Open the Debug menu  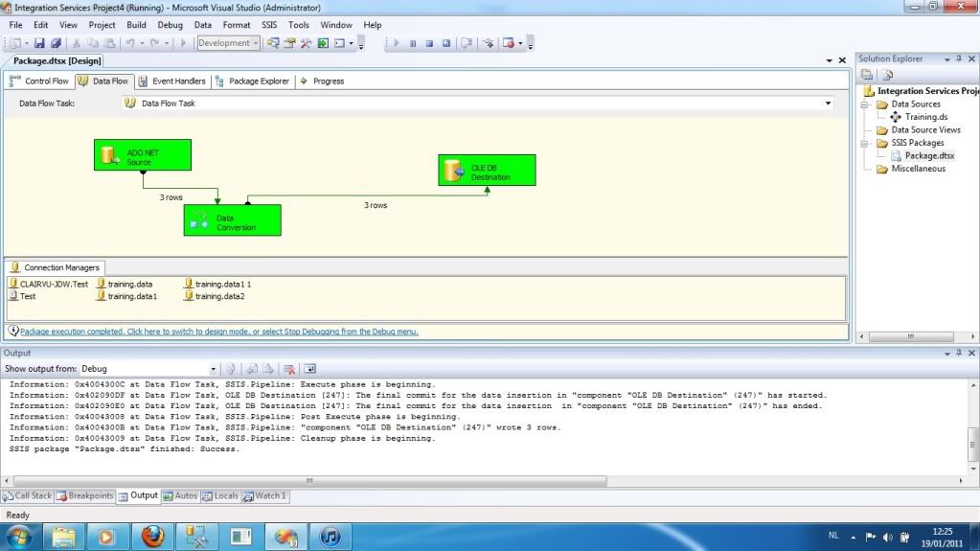170,25
